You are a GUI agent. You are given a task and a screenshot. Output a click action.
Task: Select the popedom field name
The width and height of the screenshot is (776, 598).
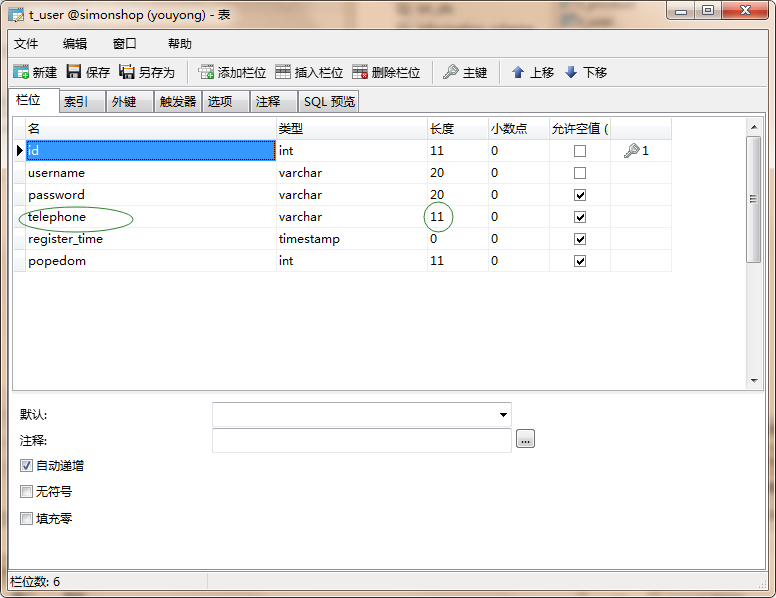point(57,261)
